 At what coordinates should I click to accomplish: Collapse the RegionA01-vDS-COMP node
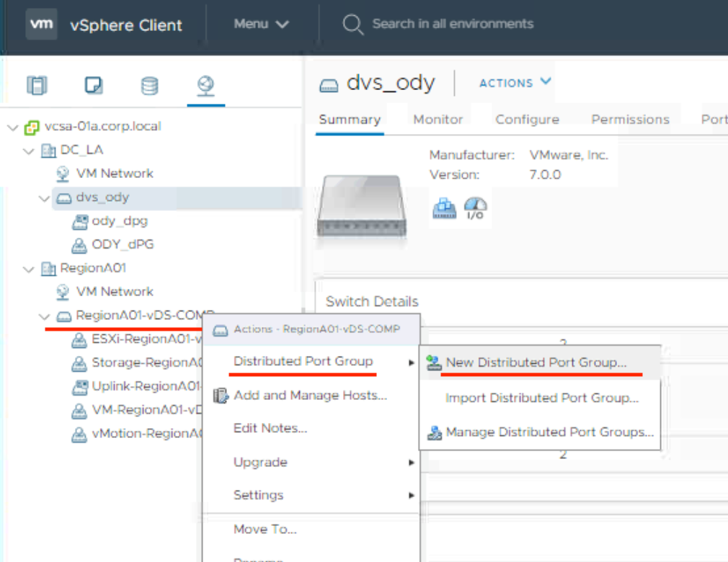(x=44, y=316)
